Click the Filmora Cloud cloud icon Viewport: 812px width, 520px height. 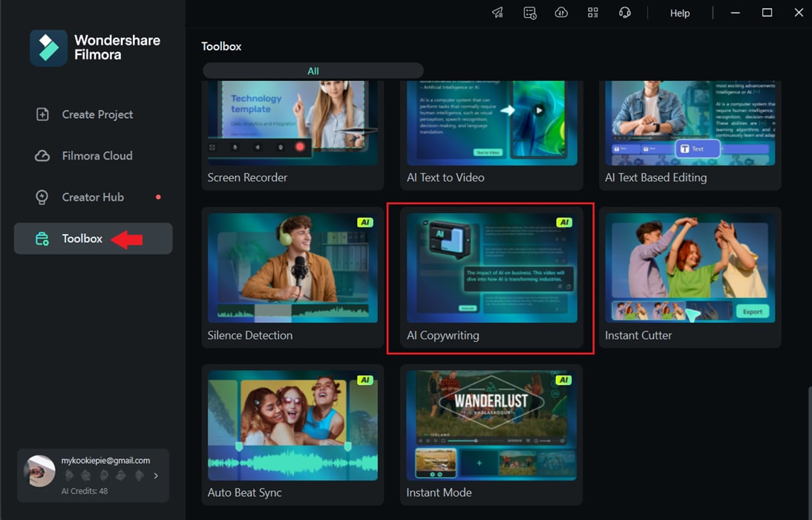[42, 155]
